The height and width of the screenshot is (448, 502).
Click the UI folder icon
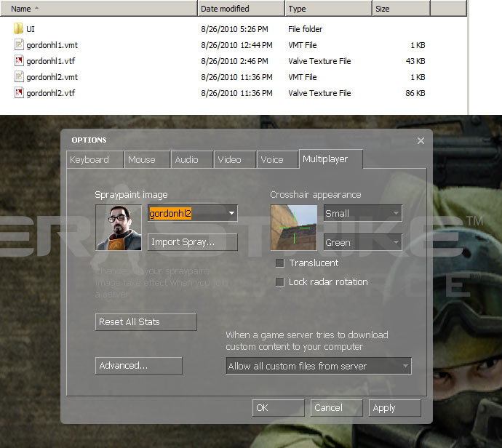coord(18,29)
